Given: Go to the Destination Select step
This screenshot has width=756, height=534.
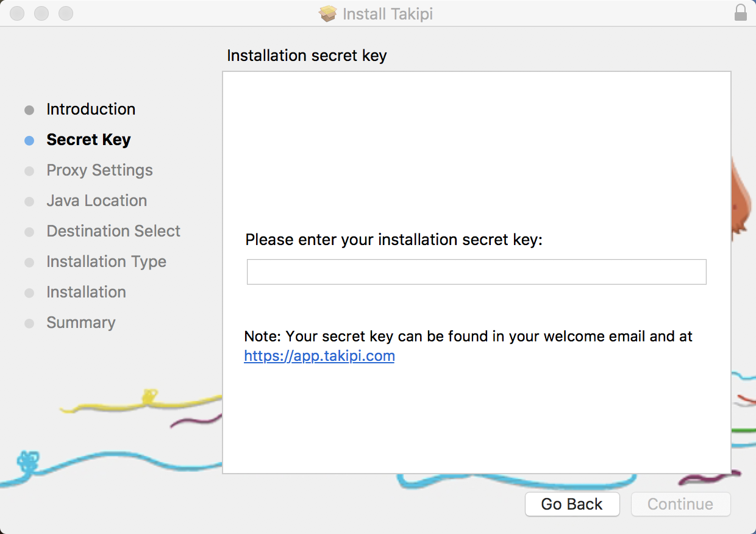Looking at the screenshot, I should (x=113, y=231).
